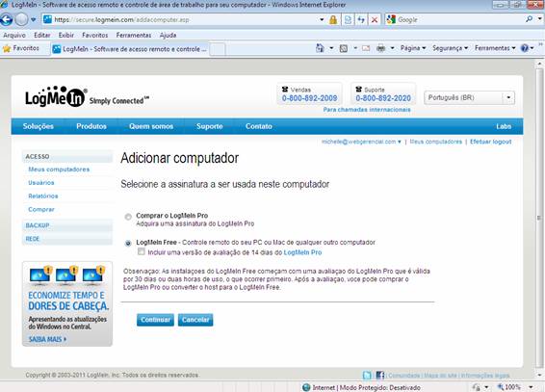Click the blue Help question mark icon
Image resolution: width=545 pixels, height=392 pixels.
pos(524,48)
